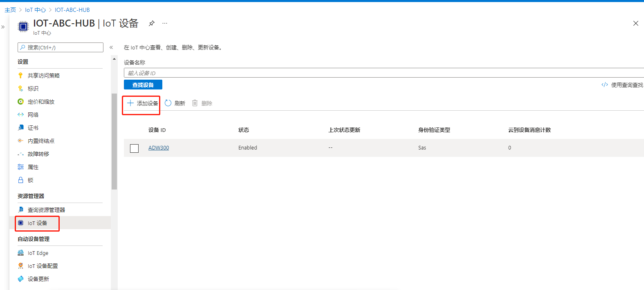Image resolution: width=644 pixels, height=290 pixels.
Task: Click the 刷新 refresh icon
Action: coord(168,103)
